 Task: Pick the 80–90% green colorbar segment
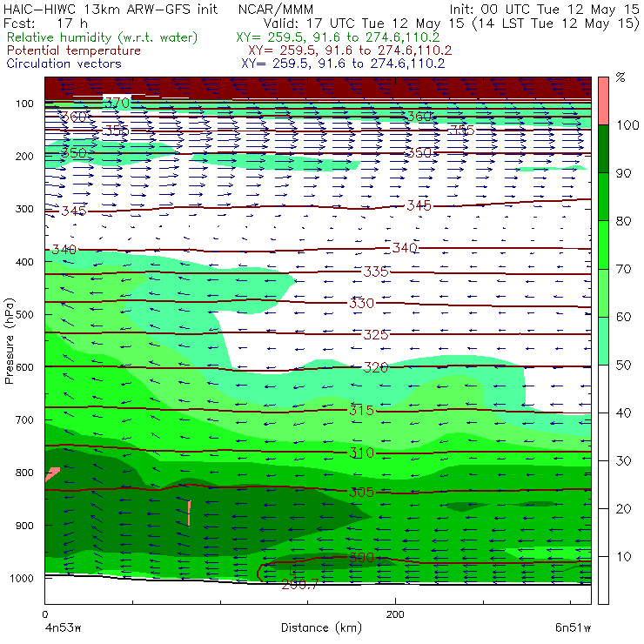[603, 197]
